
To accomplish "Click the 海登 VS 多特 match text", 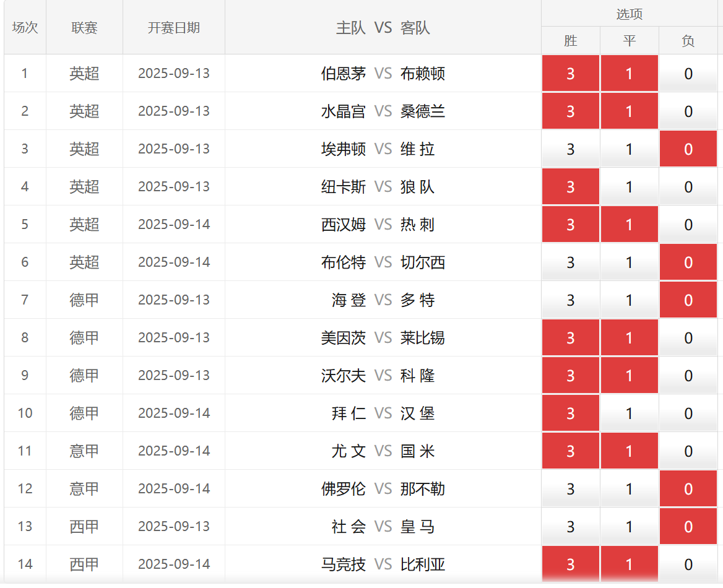I will click(383, 300).
